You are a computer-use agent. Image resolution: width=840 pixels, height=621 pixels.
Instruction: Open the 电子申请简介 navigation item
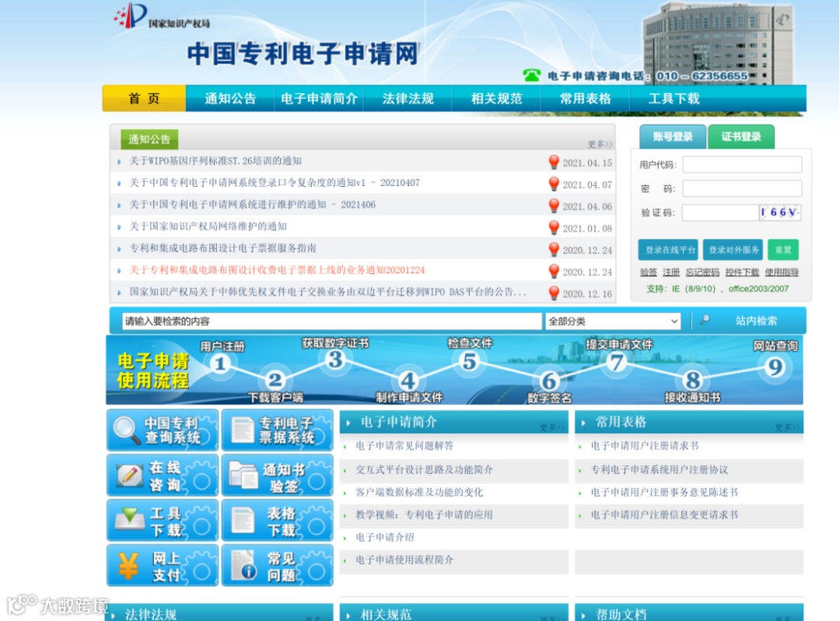(x=320, y=99)
